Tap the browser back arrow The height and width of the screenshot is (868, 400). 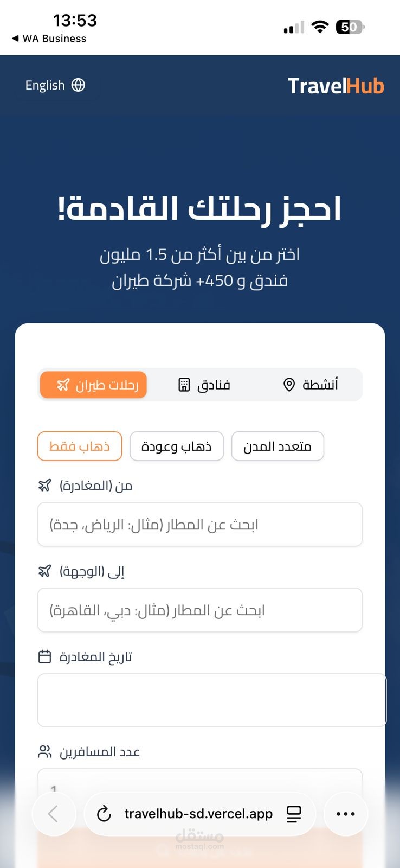point(53,814)
